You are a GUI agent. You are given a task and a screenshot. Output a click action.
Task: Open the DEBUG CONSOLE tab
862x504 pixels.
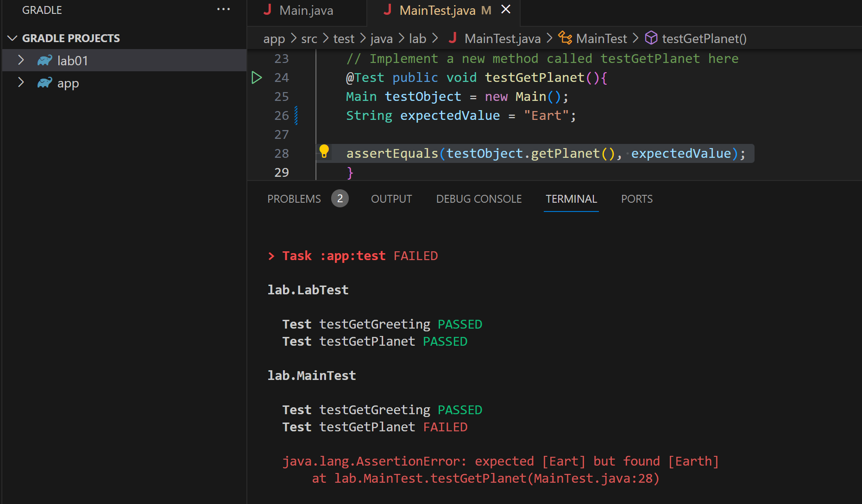(x=478, y=199)
